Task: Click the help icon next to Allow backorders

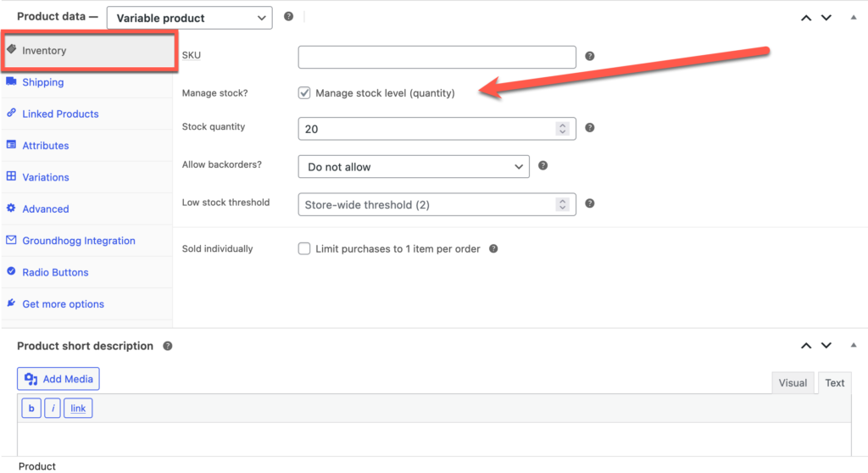Action: pos(543,166)
